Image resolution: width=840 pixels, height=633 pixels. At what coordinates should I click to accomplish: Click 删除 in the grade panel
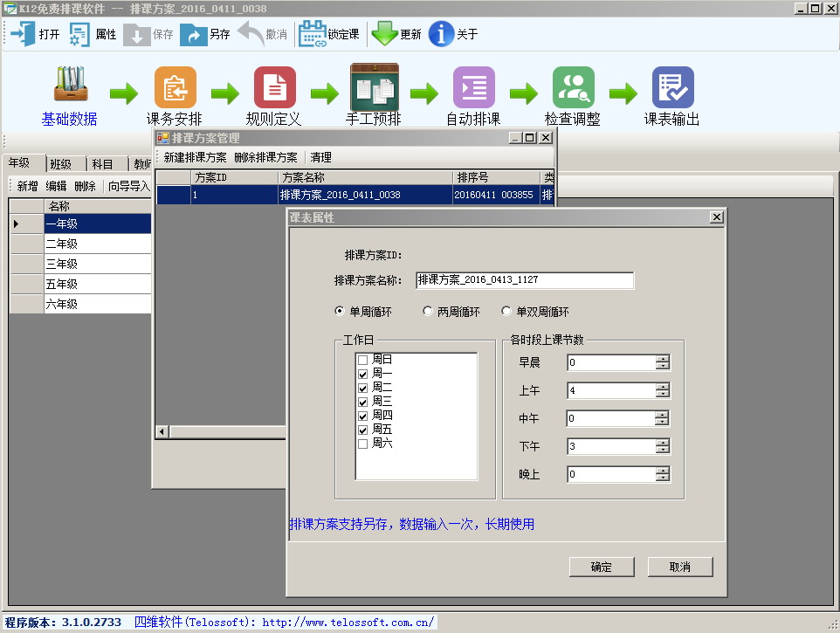86,186
